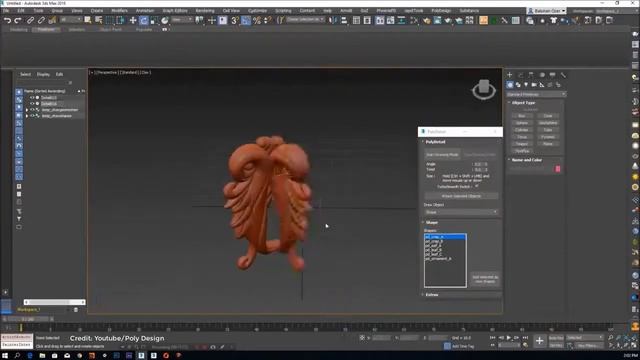Select Cameras category in Create panel
The image size is (640, 360).
[x=534, y=85]
